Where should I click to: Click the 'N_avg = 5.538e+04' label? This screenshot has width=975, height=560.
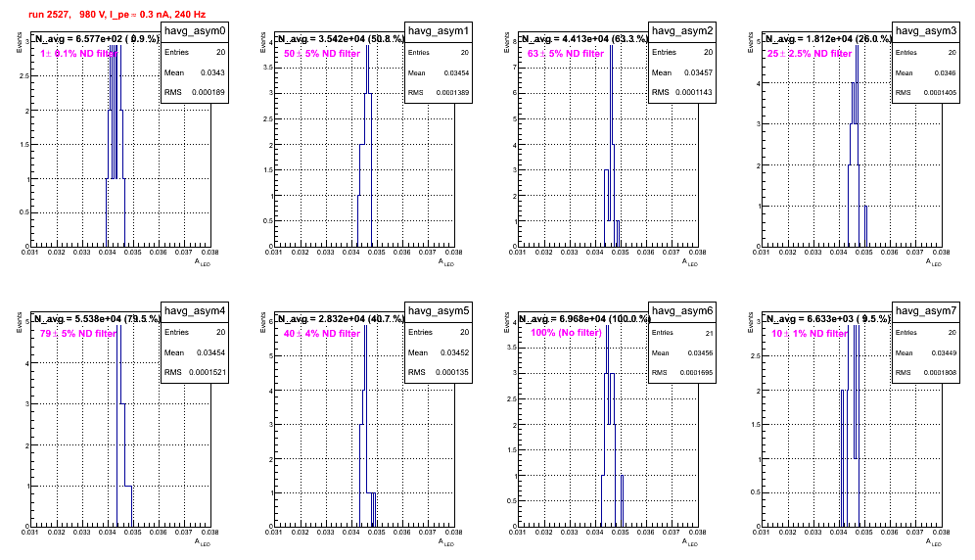[x=78, y=318]
